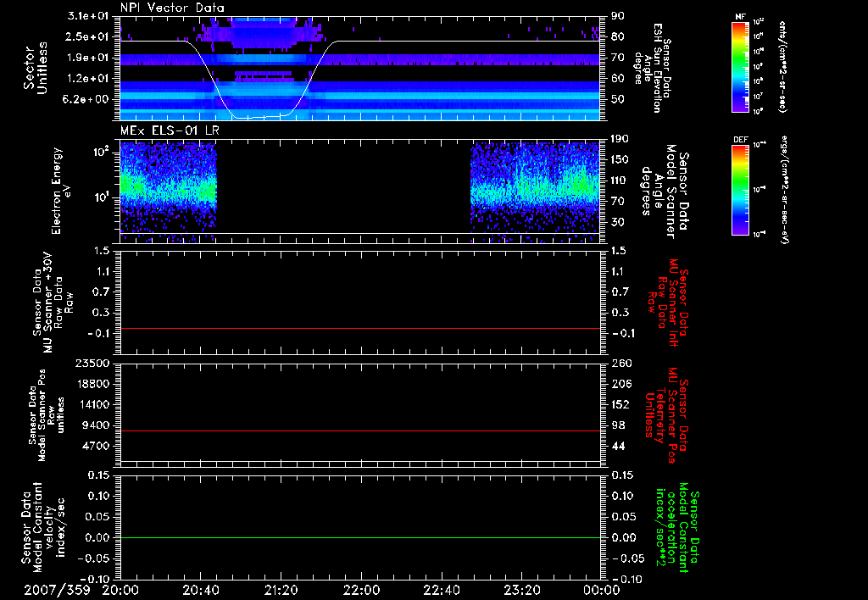Click the red line in Scanner Pos panel
The width and height of the screenshot is (868, 600).
(360, 431)
